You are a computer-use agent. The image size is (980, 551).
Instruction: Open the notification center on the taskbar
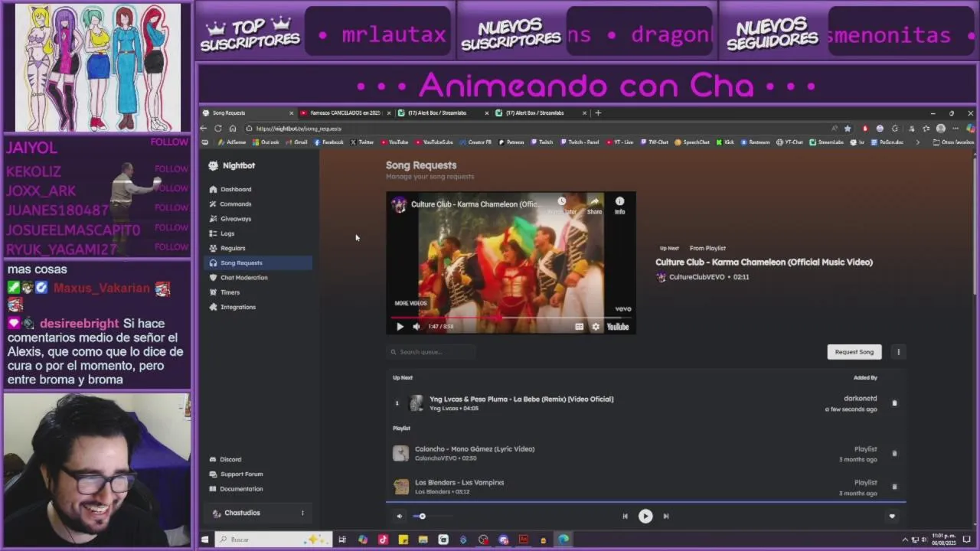click(967, 540)
